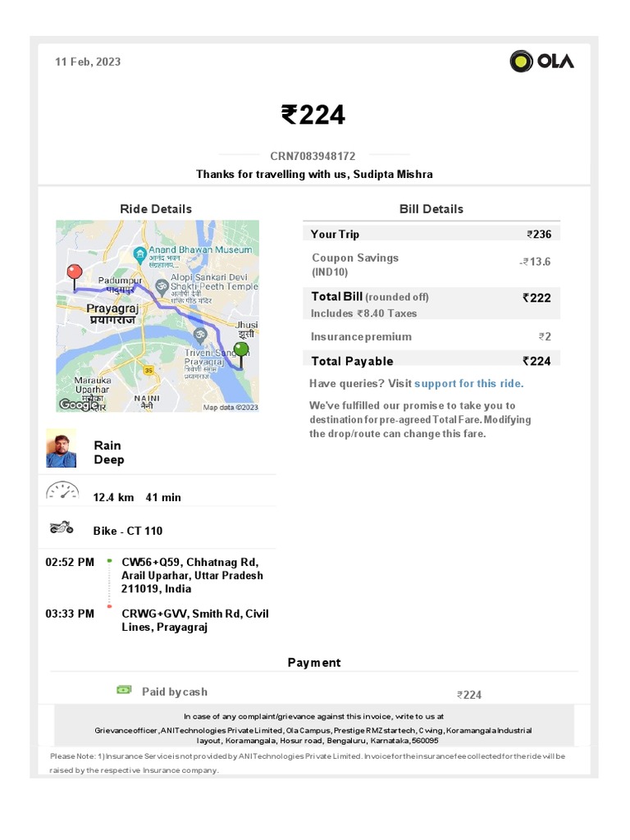Click the motorbike vehicle icon
Image resolution: width=630 pixels, height=840 pixels.
[x=62, y=528]
